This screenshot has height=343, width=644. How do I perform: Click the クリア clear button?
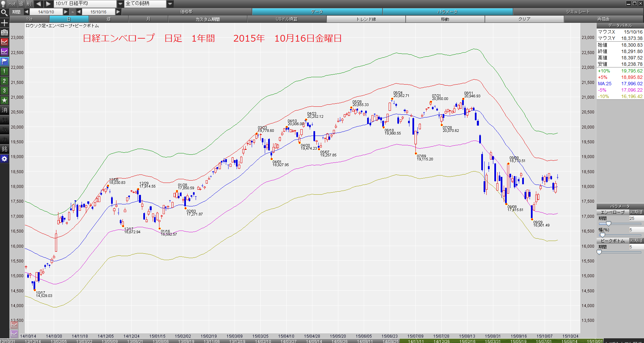pos(525,19)
